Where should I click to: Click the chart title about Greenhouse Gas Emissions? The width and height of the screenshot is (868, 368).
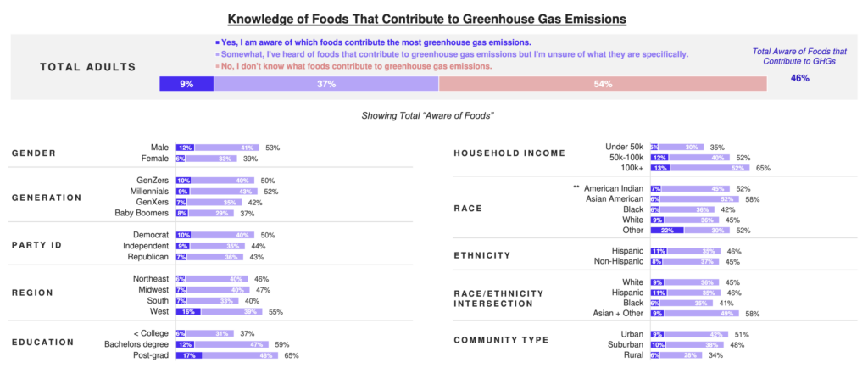click(433, 16)
